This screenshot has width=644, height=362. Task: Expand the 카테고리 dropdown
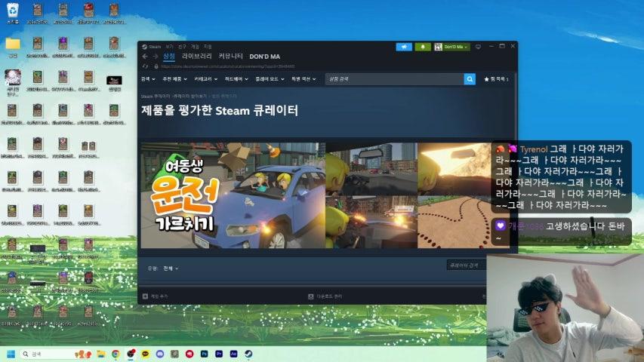206,79
